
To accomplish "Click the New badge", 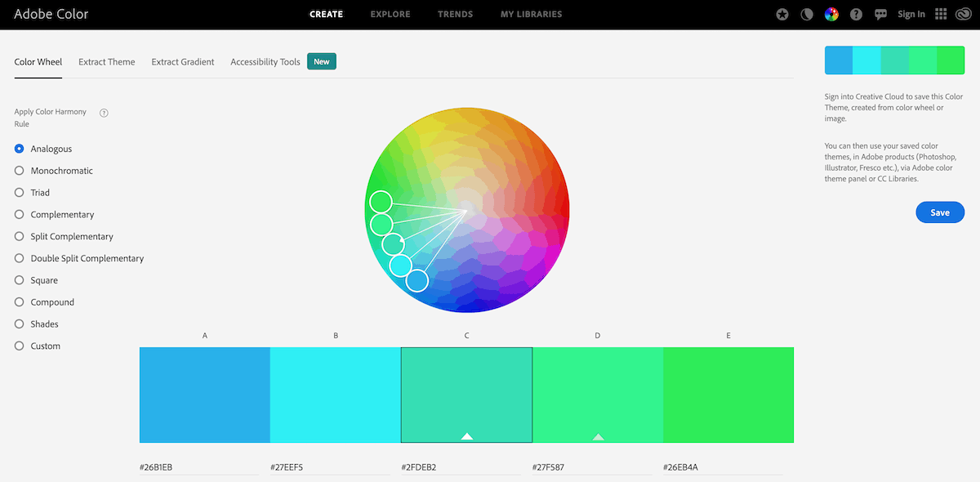I will [322, 61].
